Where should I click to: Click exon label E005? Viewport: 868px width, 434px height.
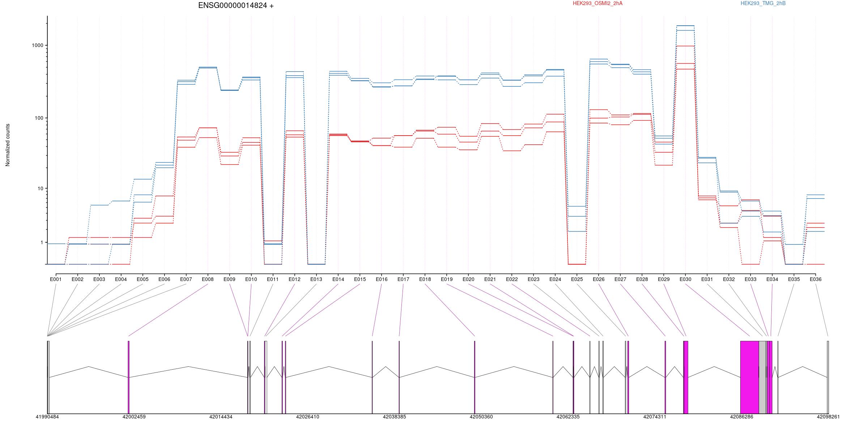tap(142, 279)
